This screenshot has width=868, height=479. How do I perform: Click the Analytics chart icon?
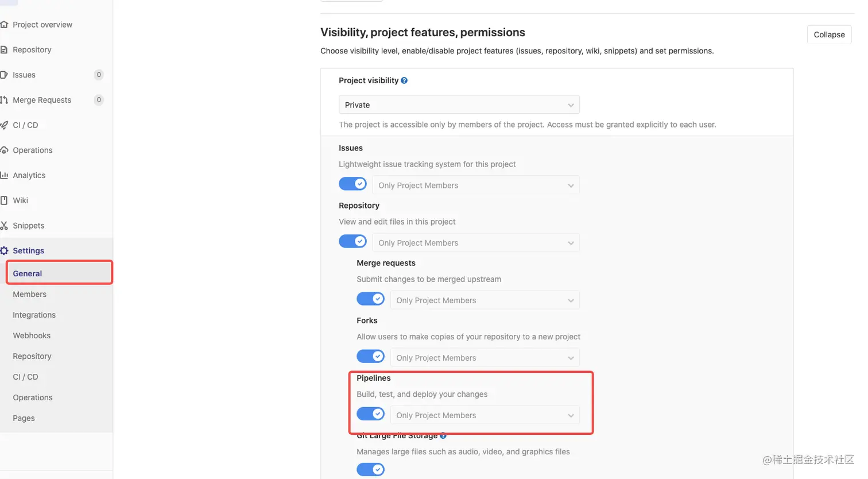coord(4,175)
